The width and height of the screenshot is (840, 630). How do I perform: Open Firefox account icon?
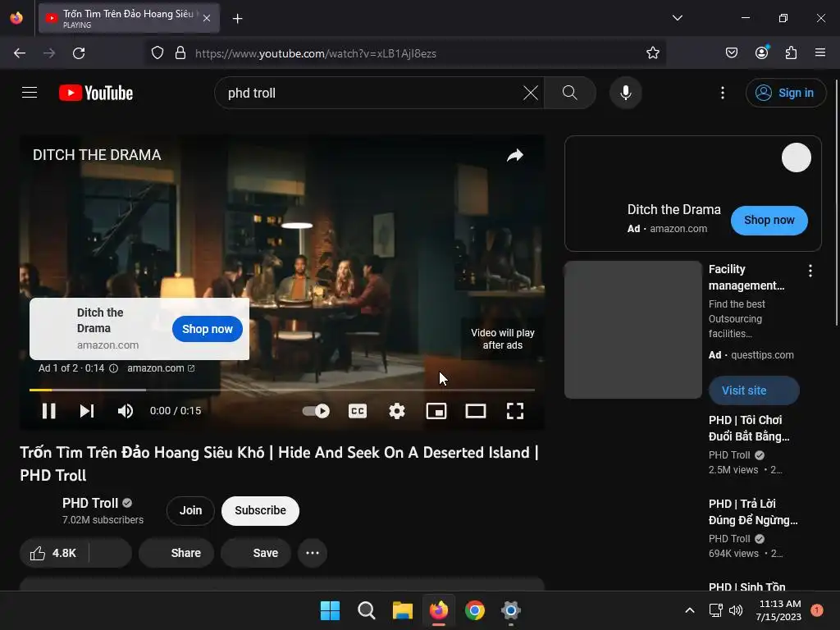[x=761, y=53]
